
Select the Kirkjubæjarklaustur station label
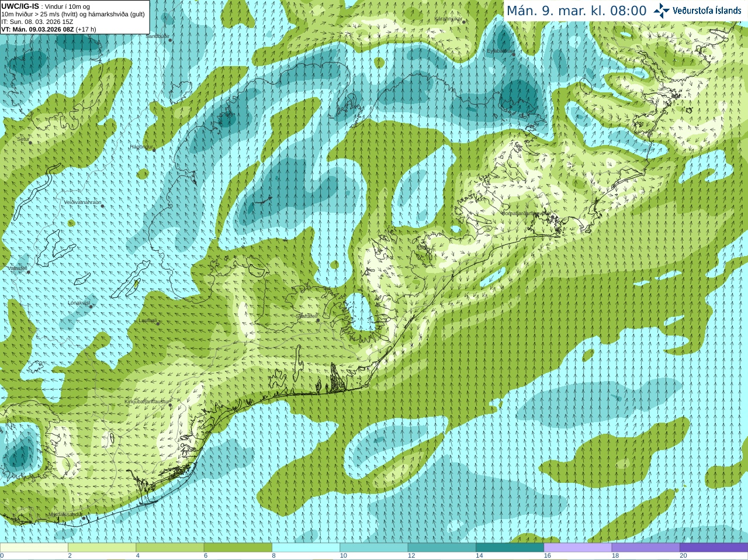coord(147,402)
